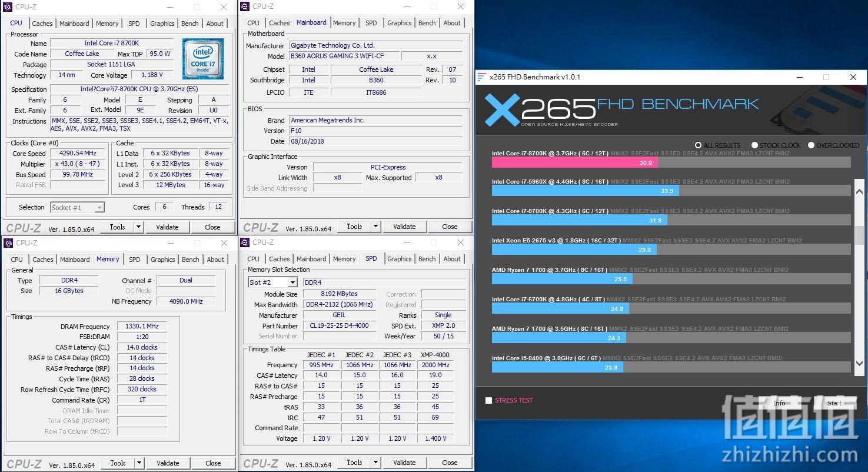868x472 pixels.
Task: Click the Level 3 cache value 12 MBytes
Action: tap(171, 185)
